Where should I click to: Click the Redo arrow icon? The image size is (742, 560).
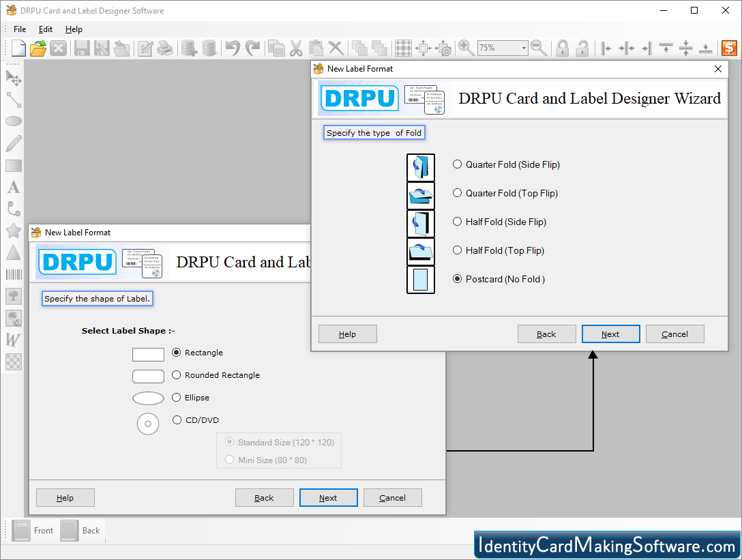point(253,48)
